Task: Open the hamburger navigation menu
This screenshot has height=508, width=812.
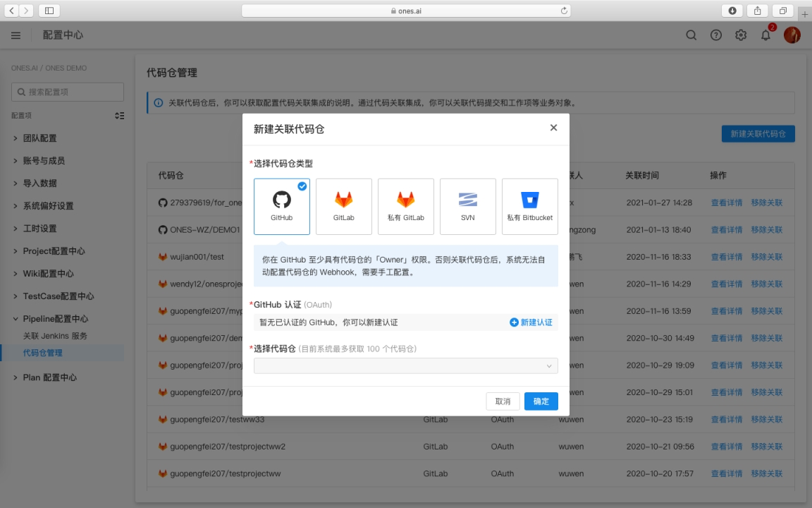Action: tap(16, 35)
